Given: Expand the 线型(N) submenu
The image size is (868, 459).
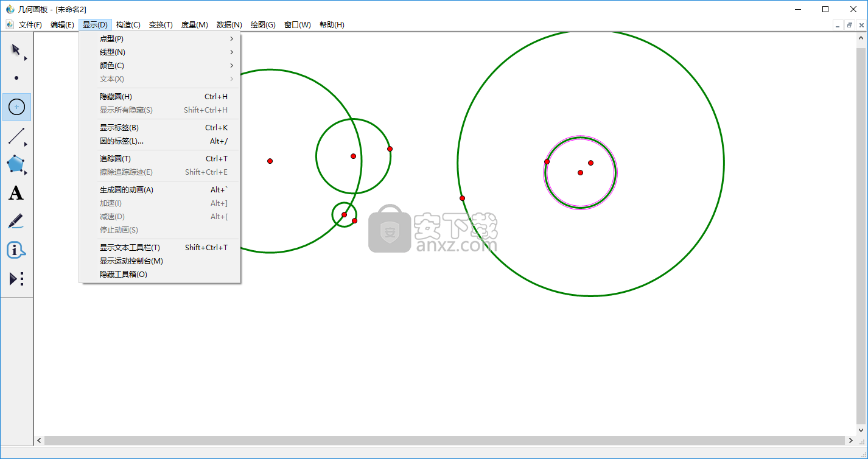Looking at the screenshot, I should point(159,52).
